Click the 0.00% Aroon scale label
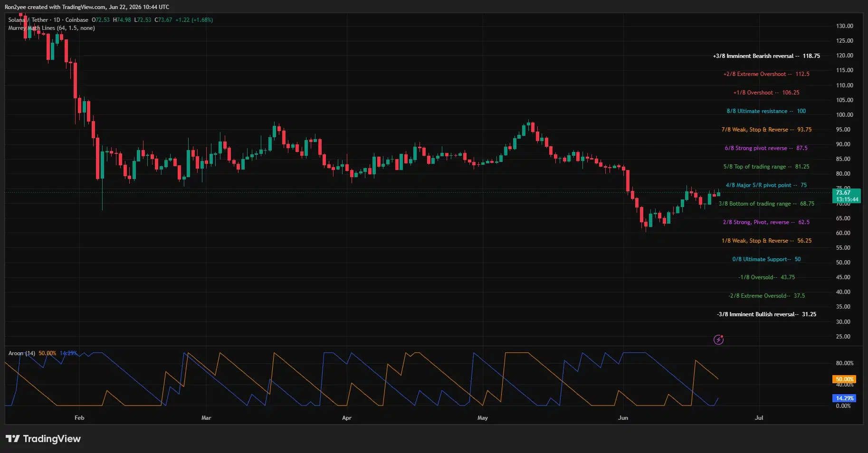 point(843,406)
